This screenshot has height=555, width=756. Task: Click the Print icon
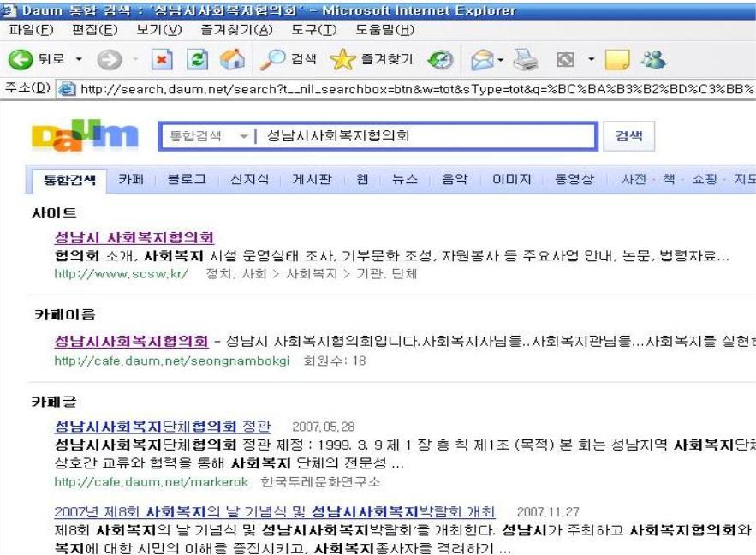pos(526,60)
